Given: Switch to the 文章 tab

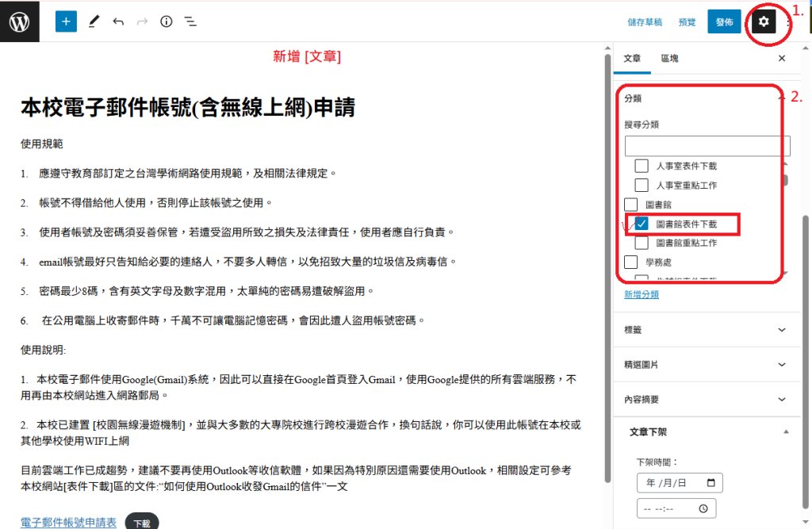Looking at the screenshot, I should pyautogui.click(x=632, y=58).
